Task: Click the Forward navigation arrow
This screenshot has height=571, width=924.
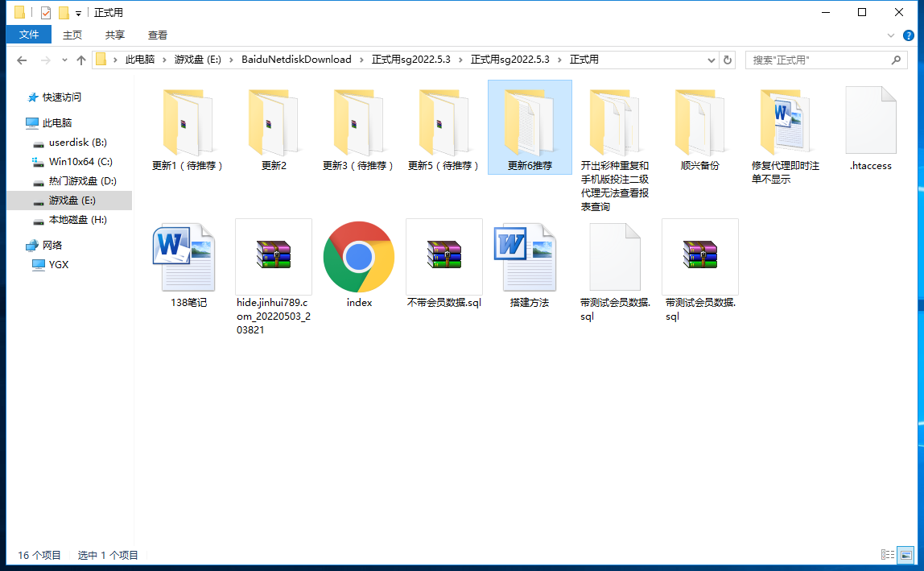Action: click(45, 60)
